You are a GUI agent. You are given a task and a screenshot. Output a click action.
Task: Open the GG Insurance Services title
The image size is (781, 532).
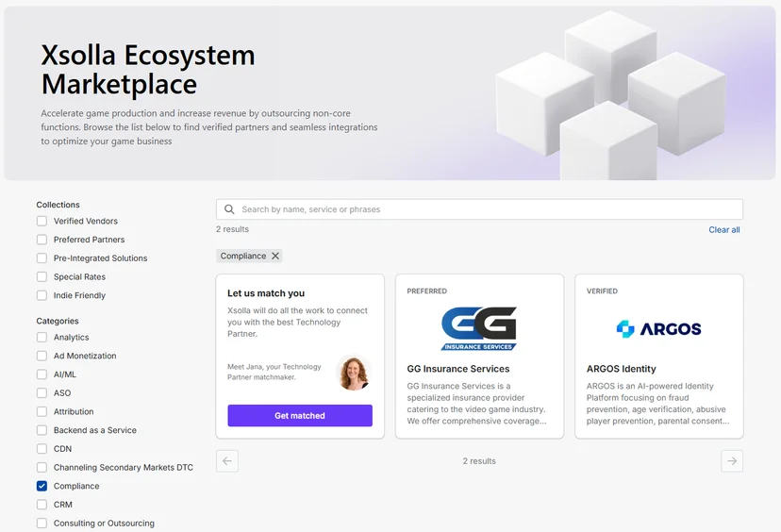[458, 369]
